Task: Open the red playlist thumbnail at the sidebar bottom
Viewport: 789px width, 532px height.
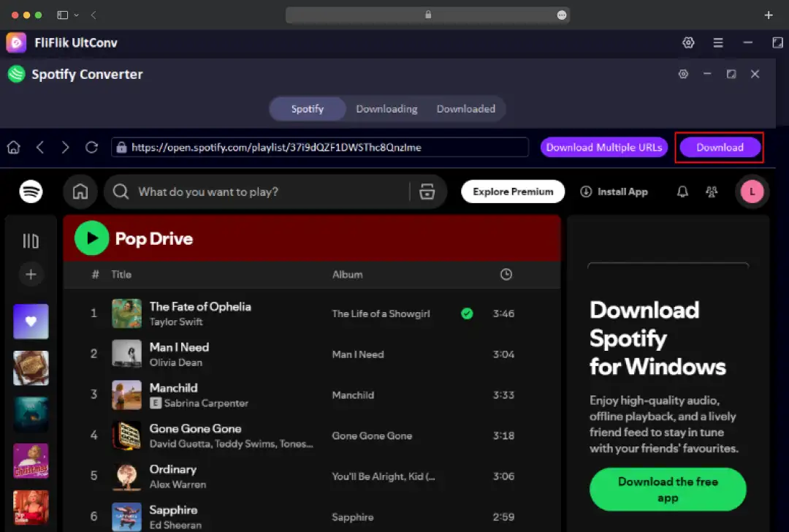Action: [31, 507]
